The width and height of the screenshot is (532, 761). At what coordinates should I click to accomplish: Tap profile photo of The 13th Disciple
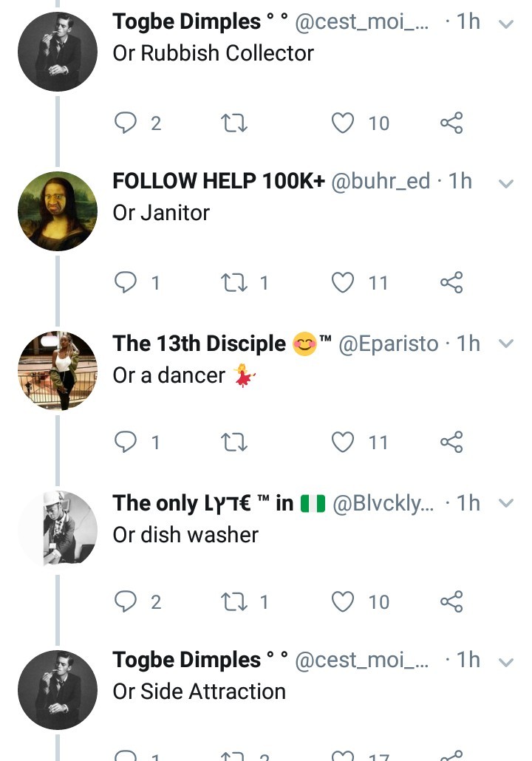tap(58, 371)
